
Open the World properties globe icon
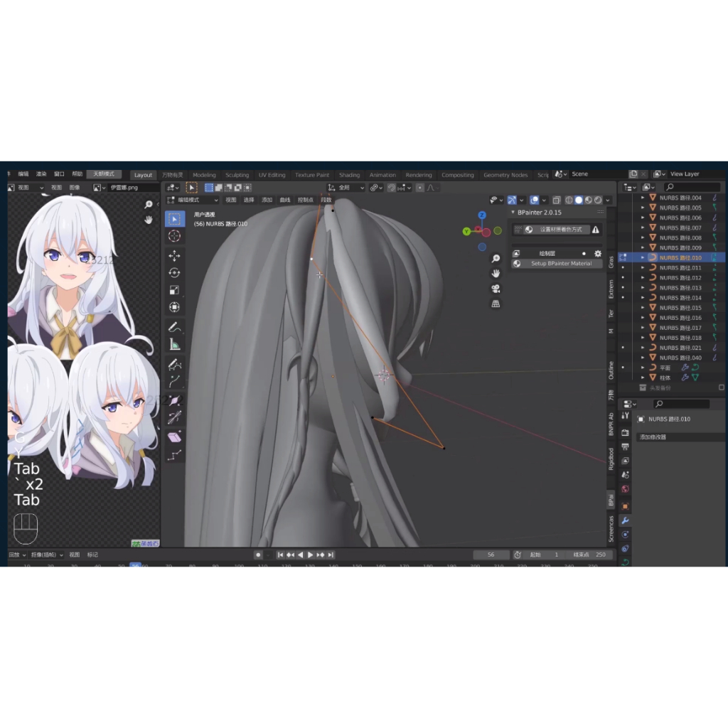coord(626,489)
